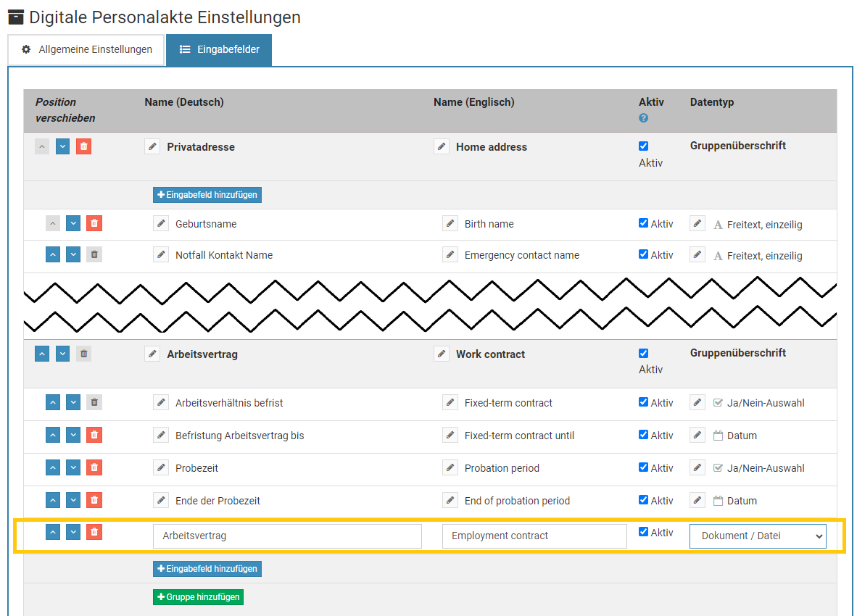Click the Arbeitsvertrag German name input field
This screenshot has width=857, height=616.
[287, 536]
